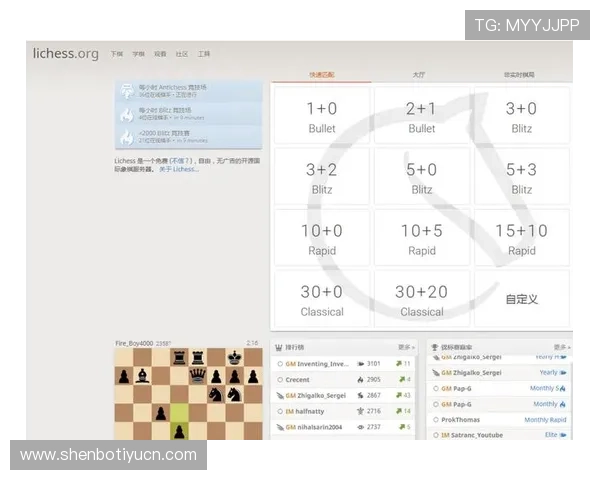Image resolution: width=600 pixels, height=480 pixels.
Task: Click the status circle before Satranc_Youtube
Action: pyautogui.click(x=435, y=435)
